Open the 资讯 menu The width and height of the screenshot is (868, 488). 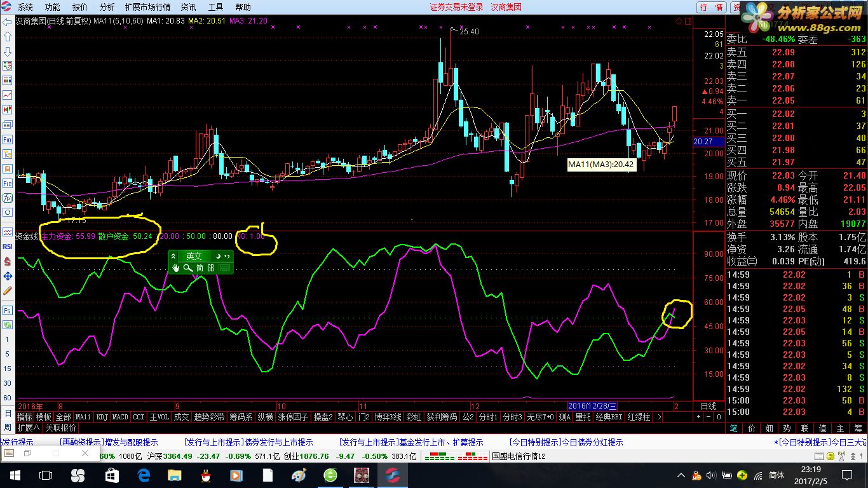(188, 7)
